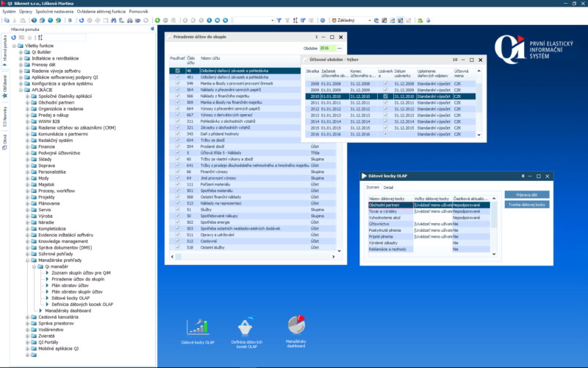This screenshot has width=588, height=368.
Task: Click the icon right of Základný dropdown
Action: pos(376,21)
